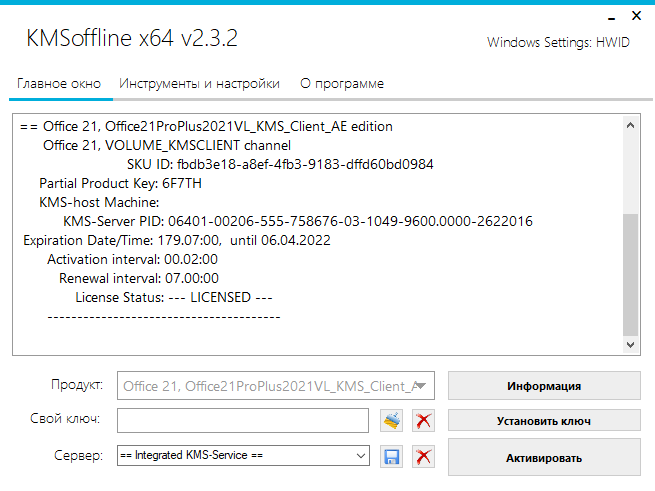Clear the custom key with red X

(x=423, y=421)
